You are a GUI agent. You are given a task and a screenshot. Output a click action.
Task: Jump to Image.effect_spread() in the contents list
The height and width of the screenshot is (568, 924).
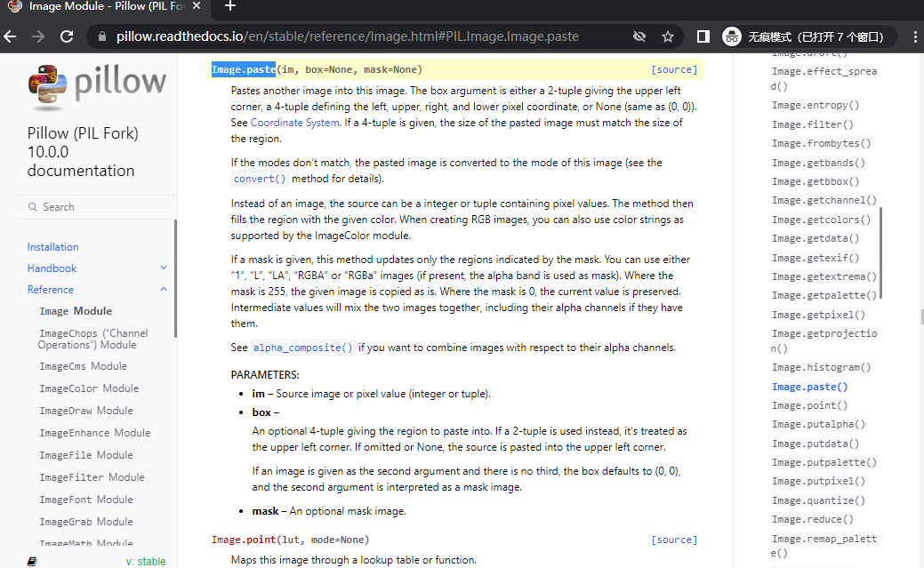pos(824,78)
